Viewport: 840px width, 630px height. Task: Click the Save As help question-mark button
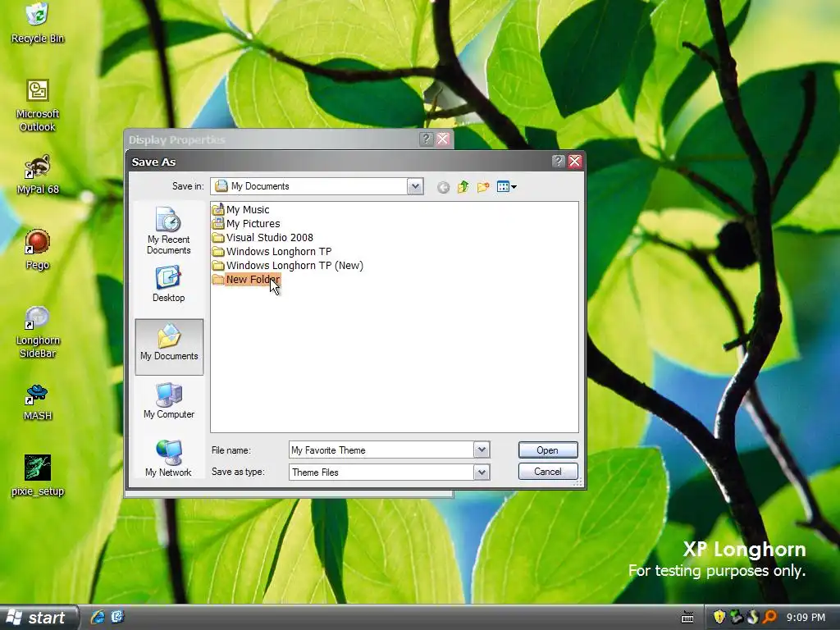(558, 162)
